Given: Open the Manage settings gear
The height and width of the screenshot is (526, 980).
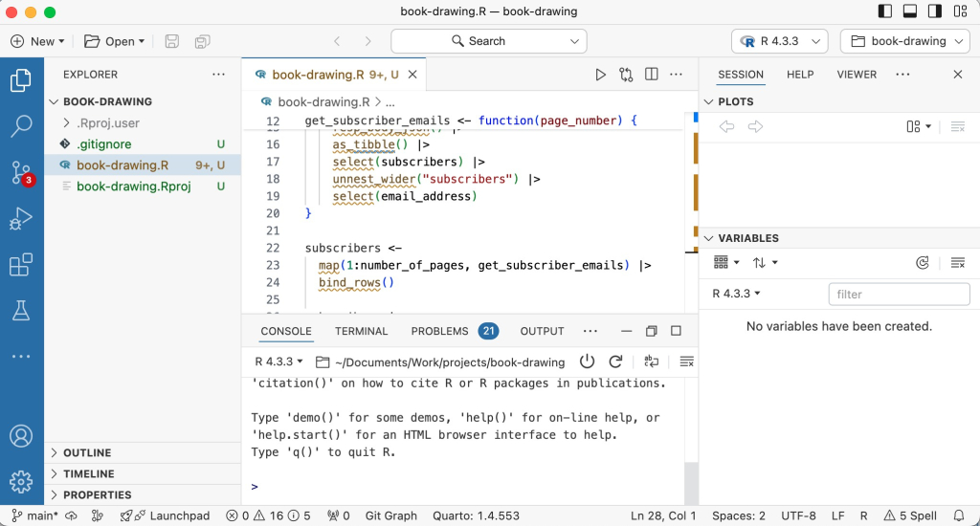Looking at the screenshot, I should coord(21,482).
